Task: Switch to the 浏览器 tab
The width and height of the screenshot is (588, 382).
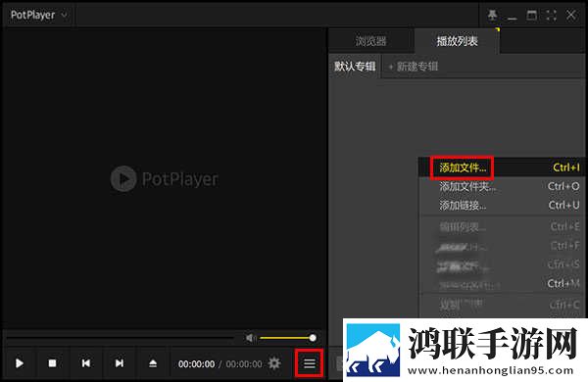Action: coord(370,41)
